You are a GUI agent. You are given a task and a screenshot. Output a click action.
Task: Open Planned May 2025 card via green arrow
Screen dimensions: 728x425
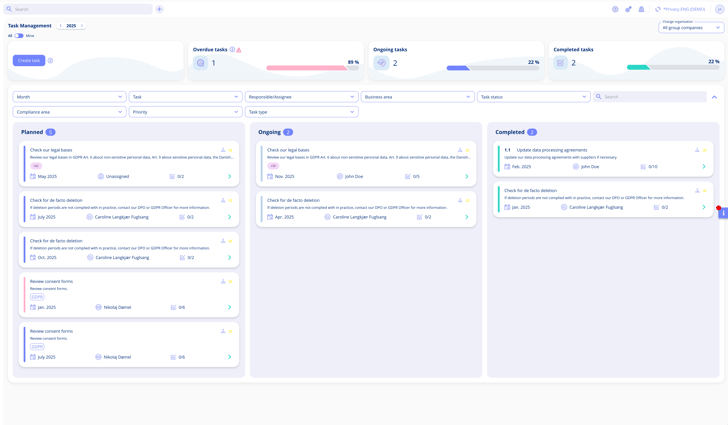pos(229,177)
